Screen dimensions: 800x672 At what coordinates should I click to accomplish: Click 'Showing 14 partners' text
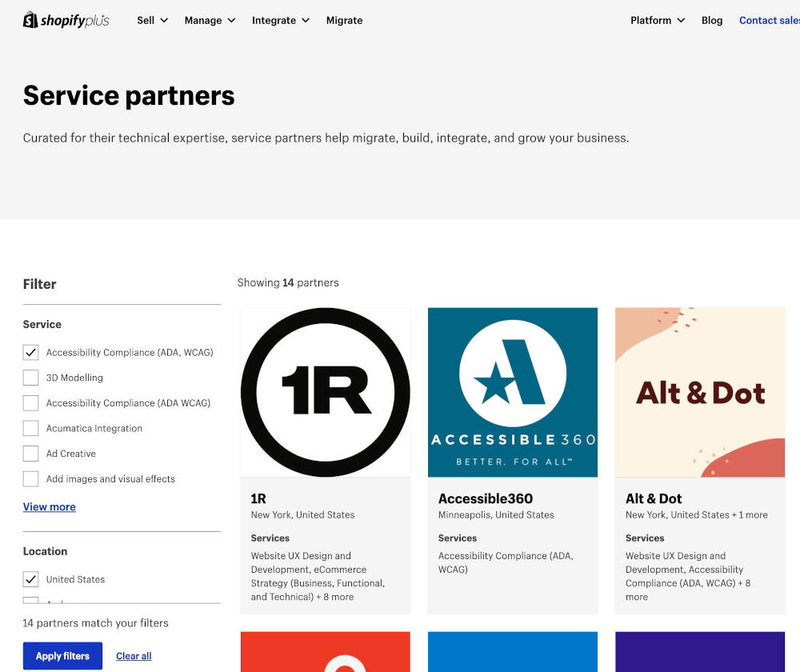tap(288, 282)
